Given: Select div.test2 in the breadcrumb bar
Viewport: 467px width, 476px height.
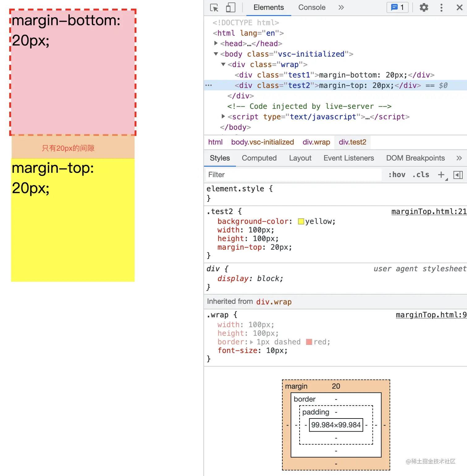Looking at the screenshot, I should 352,142.
